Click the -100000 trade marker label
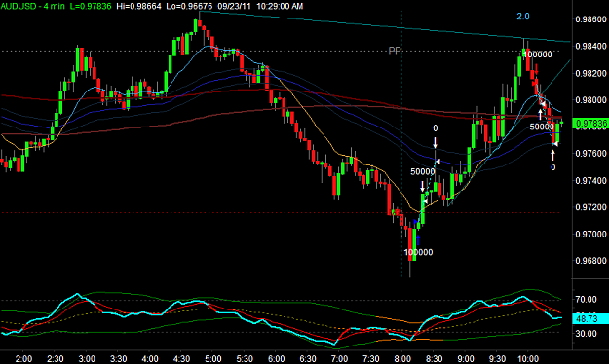This screenshot has width=609, height=364. [536, 55]
